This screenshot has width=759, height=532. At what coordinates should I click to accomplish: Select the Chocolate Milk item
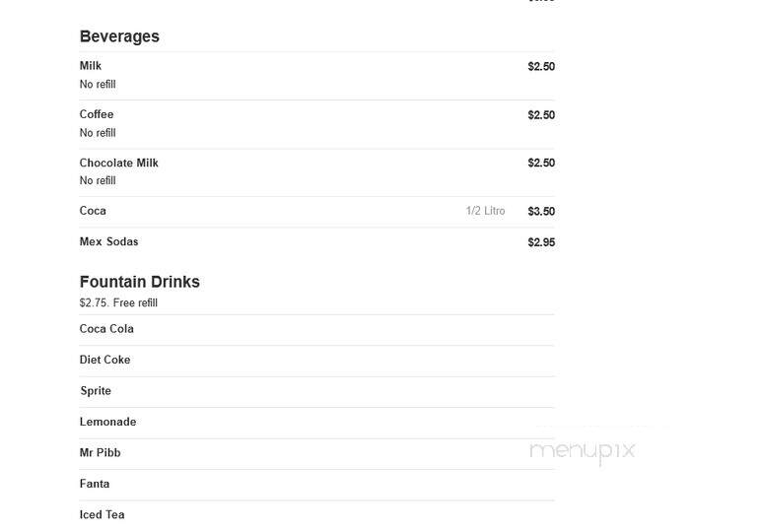tap(118, 163)
